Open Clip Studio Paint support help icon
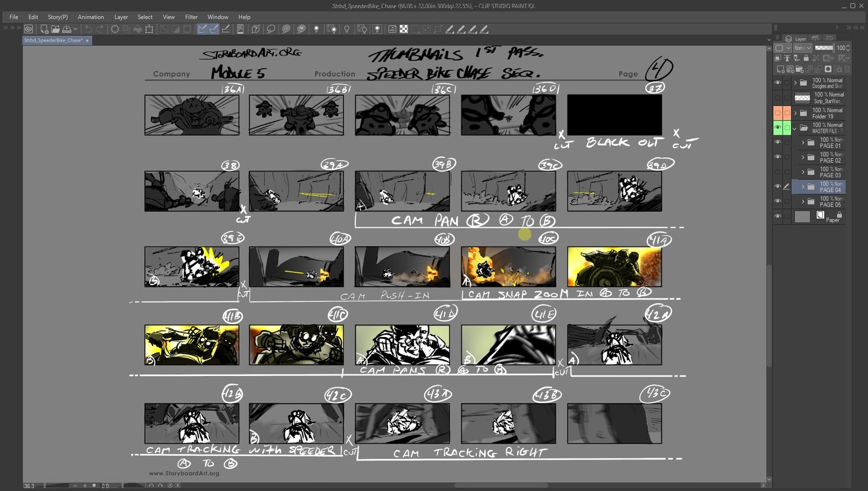Image resolution: width=868 pixels, height=491 pixels. click(256, 29)
